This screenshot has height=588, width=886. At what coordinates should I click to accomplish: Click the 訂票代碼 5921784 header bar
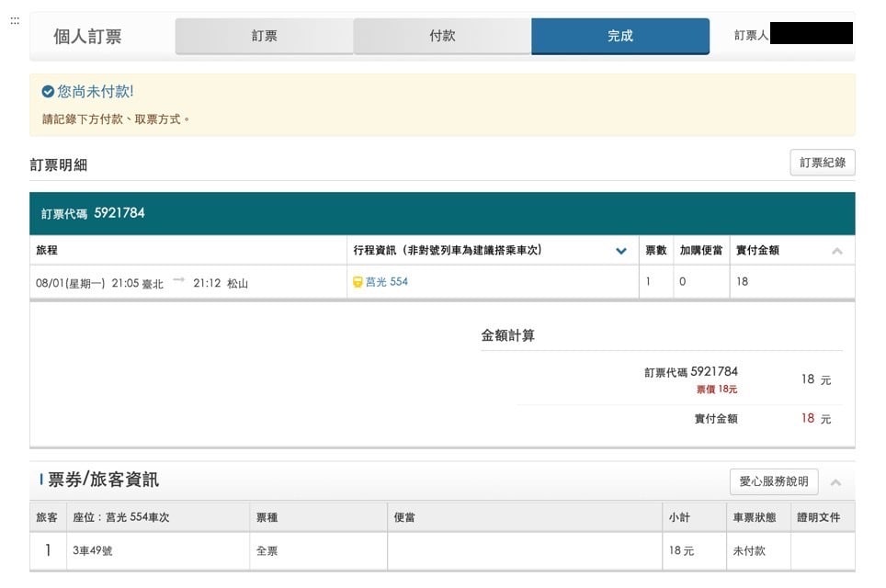[442, 213]
